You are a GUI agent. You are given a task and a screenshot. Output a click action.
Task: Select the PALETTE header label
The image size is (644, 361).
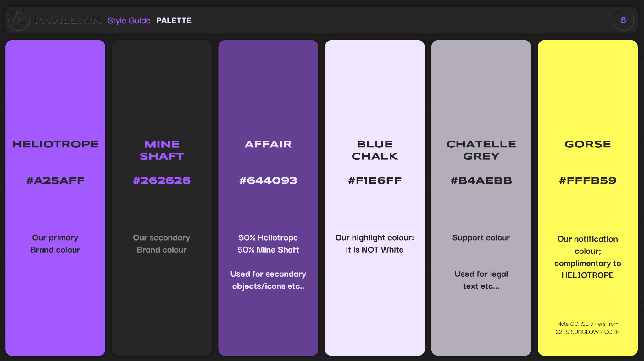tap(174, 20)
